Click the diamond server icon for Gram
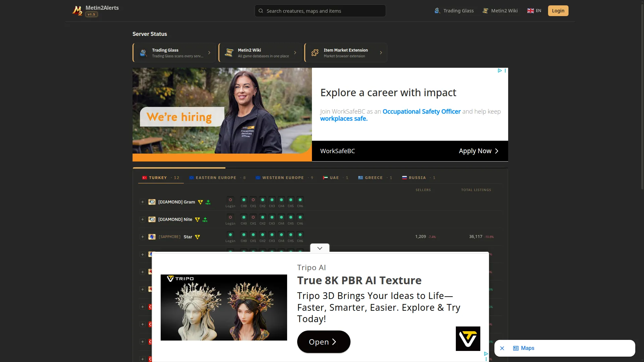Image resolution: width=644 pixels, height=362 pixels. click(x=152, y=202)
